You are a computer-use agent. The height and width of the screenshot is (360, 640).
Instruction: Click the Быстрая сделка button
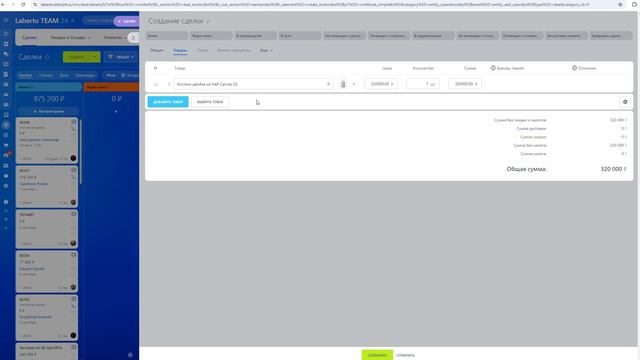[x=49, y=111]
